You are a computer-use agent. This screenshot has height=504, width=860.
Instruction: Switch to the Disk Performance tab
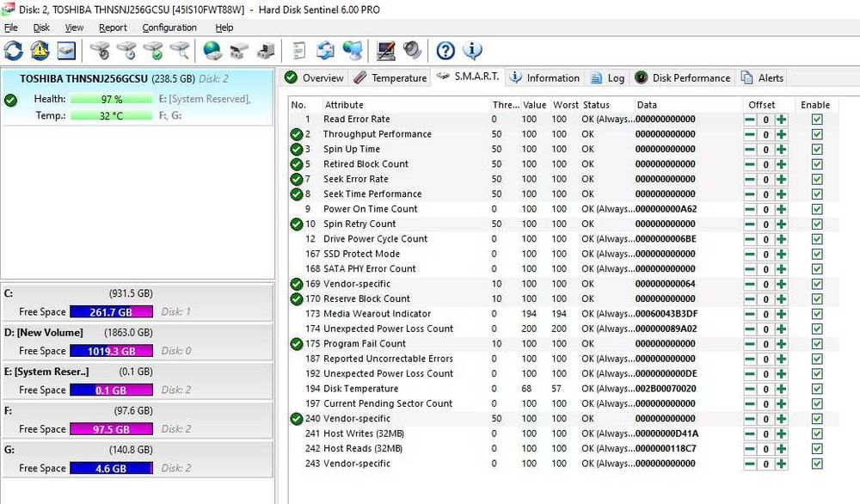[683, 78]
